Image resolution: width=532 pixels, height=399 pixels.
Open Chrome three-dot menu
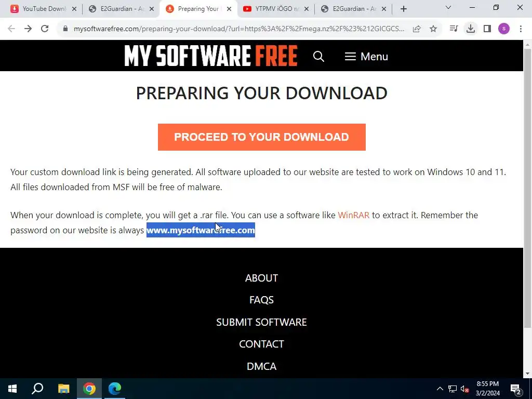(521, 29)
